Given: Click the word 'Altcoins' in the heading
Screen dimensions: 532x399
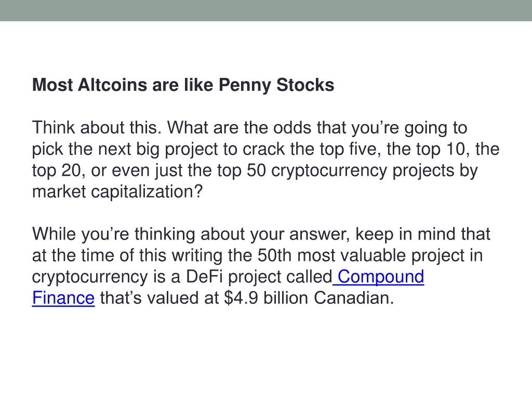Looking at the screenshot, I should (x=112, y=85).
